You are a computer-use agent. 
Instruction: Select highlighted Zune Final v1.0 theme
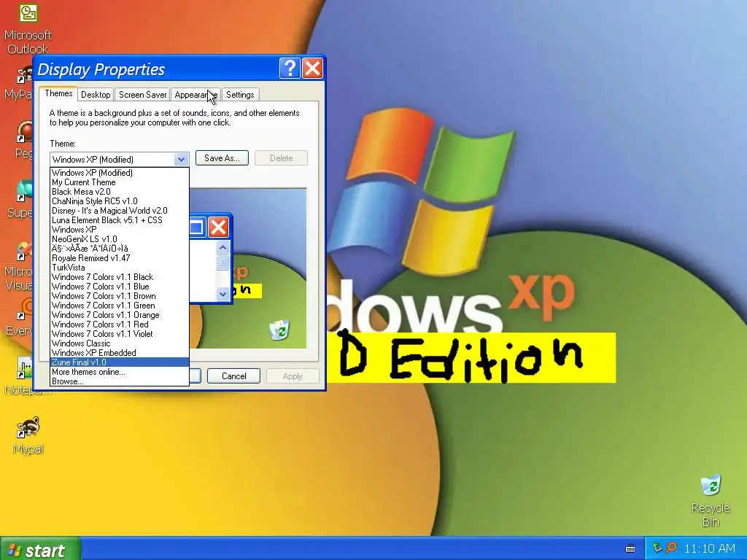pos(120,362)
